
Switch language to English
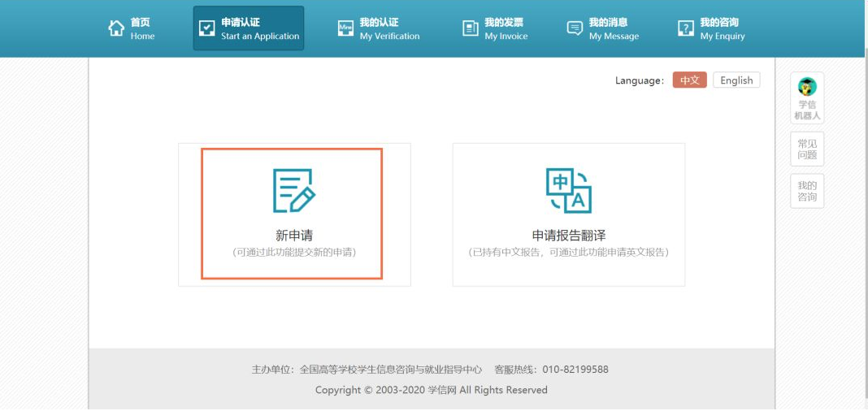736,80
